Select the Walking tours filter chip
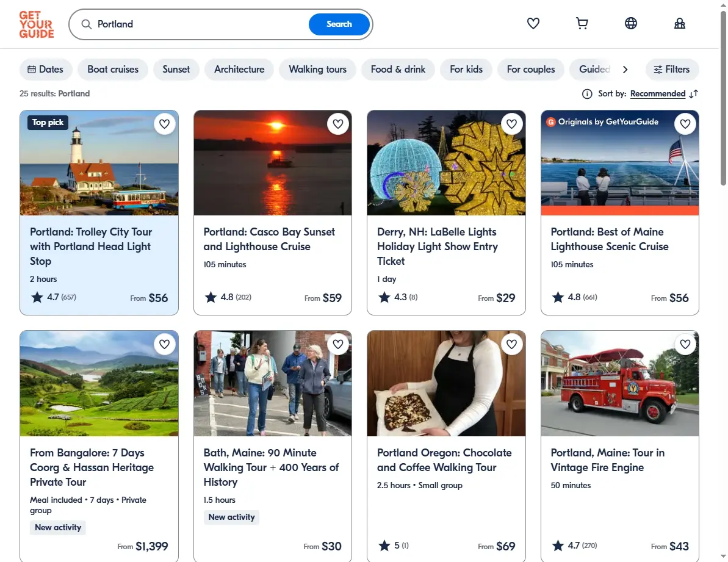728x562 pixels. tap(317, 70)
